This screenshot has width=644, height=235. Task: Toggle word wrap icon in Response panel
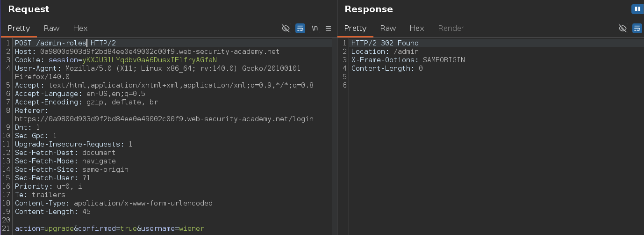[x=637, y=28]
